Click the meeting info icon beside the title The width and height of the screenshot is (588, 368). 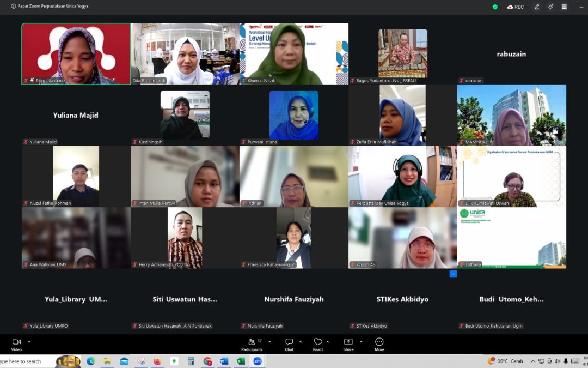tap(14, 7)
